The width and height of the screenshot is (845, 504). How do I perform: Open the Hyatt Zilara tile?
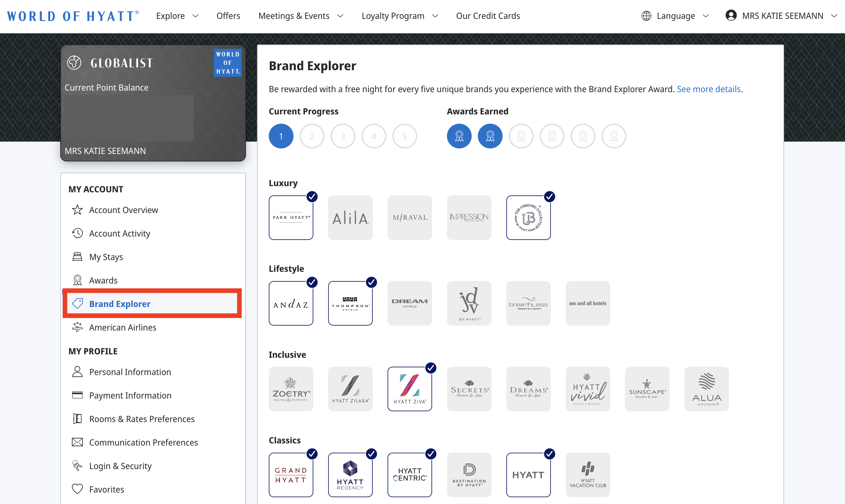point(350,389)
